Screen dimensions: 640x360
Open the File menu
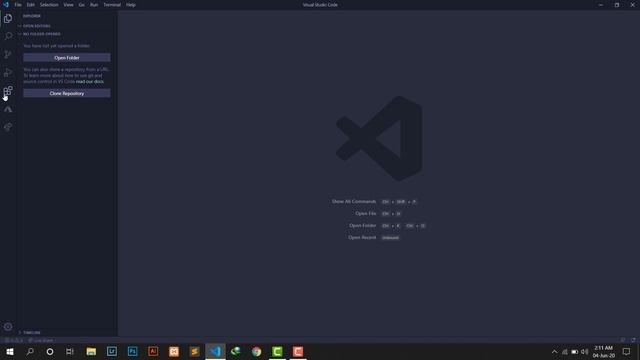point(18,5)
